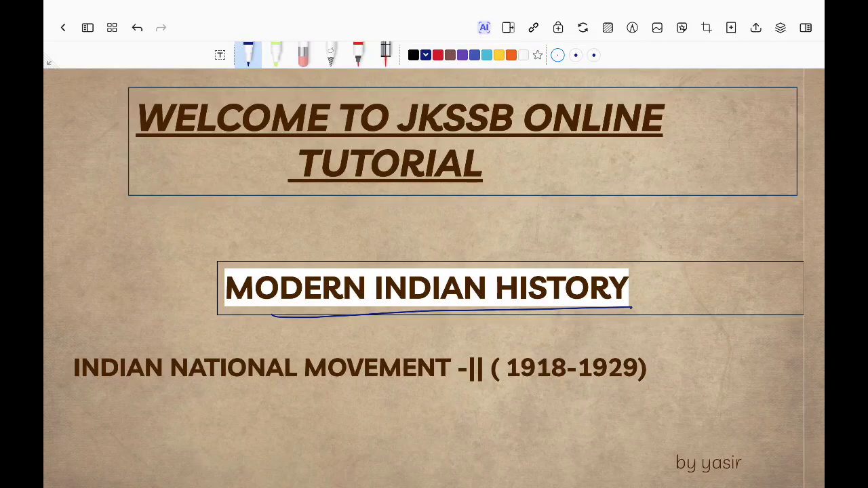Redo the undone action
This screenshot has width=868, height=488.
pos(161,28)
